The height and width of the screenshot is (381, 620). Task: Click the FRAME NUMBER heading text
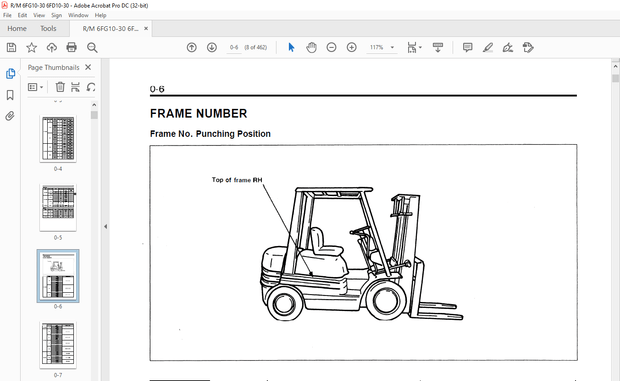pyautogui.click(x=198, y=114)
